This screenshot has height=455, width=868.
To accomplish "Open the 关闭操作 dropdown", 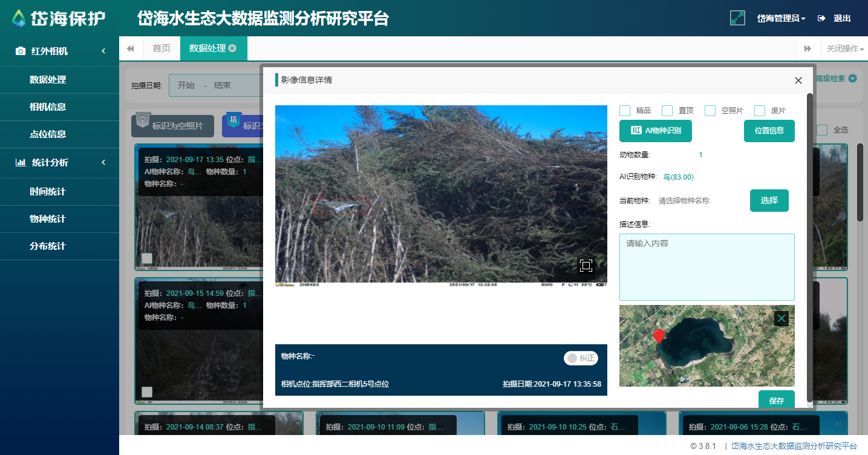I will (844, 48).
